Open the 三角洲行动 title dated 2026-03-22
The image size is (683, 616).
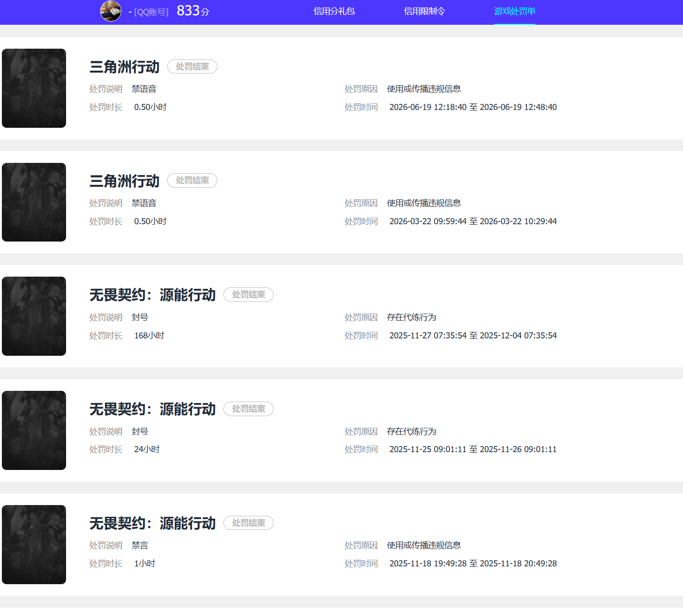[x=125, y=181]
